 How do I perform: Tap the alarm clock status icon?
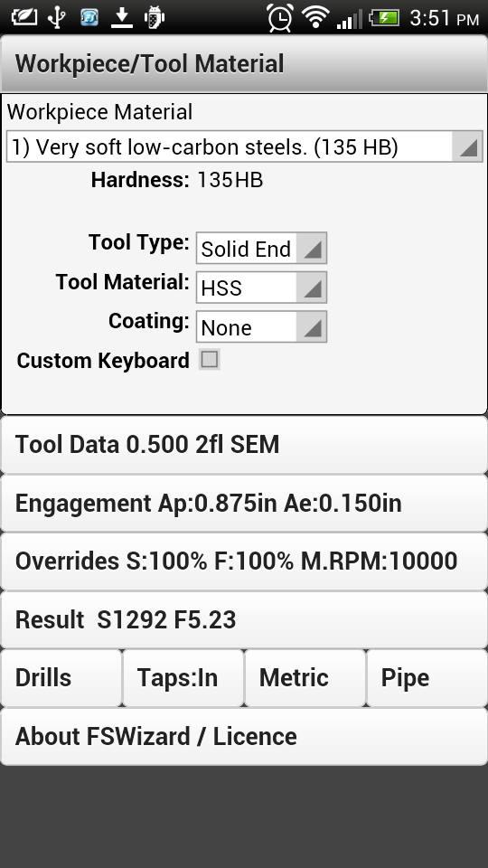[x=280, y=17]
